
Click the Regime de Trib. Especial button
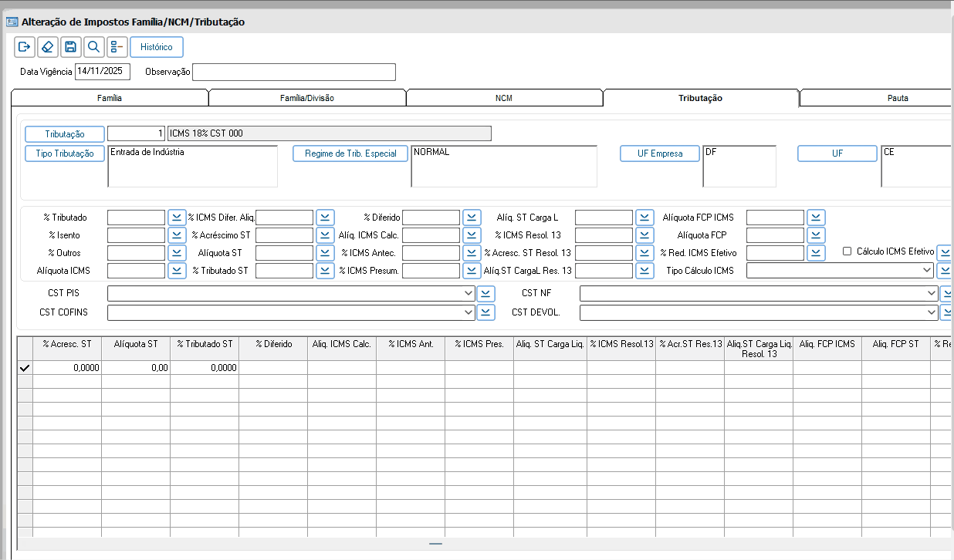coord(350,153)
